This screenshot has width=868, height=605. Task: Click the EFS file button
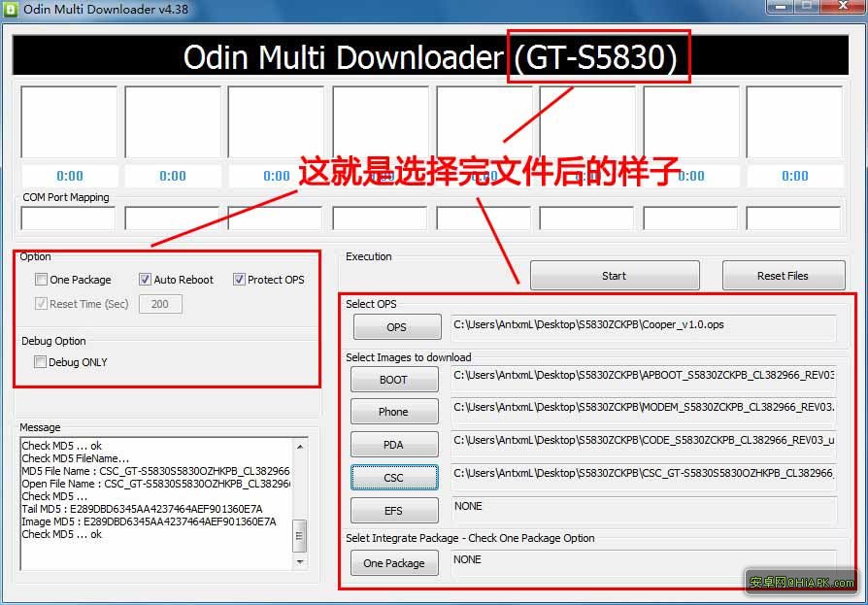(x=393, y=511)
